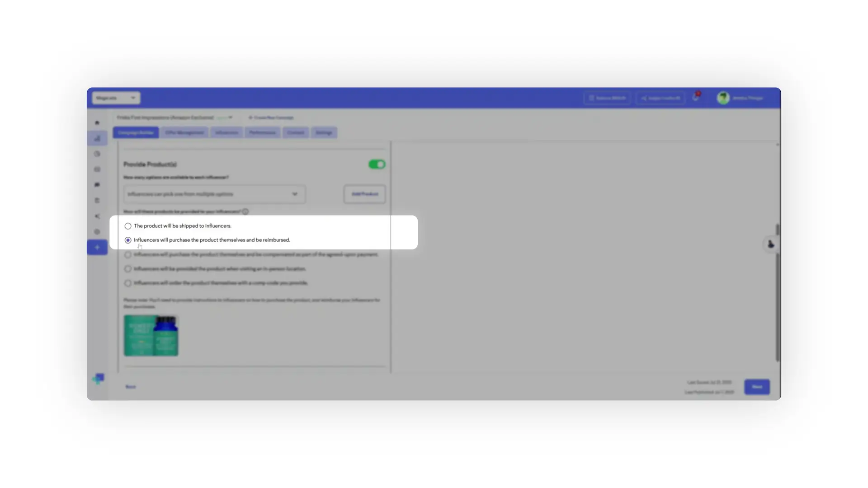Open the chat/messages icon in the sidebar

point(97,184)
